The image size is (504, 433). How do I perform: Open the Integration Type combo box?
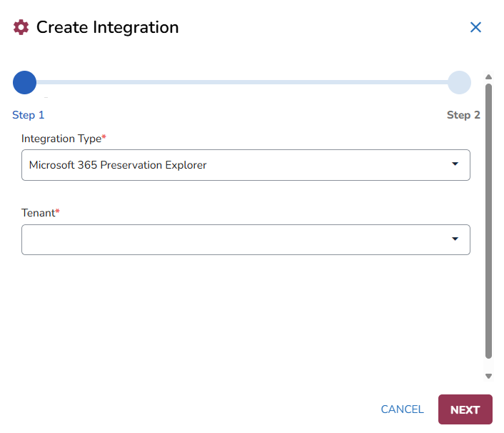pos(236,165)
